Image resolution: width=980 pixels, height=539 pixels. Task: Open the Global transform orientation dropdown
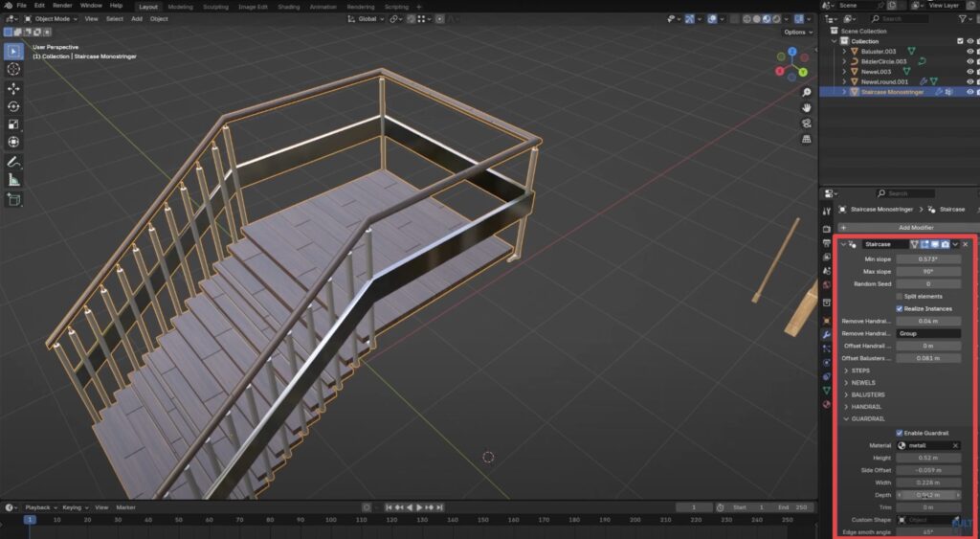coord(367,19)
